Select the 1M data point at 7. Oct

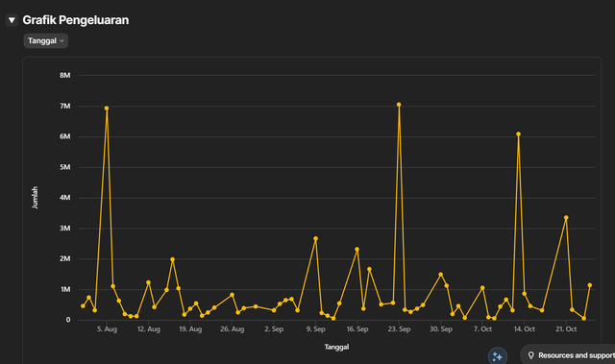[x=482, y=288]
